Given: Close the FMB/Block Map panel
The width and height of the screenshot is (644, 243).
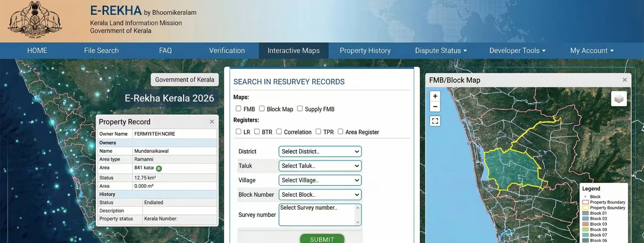Looking at the screenshot, I should (625, 80).
